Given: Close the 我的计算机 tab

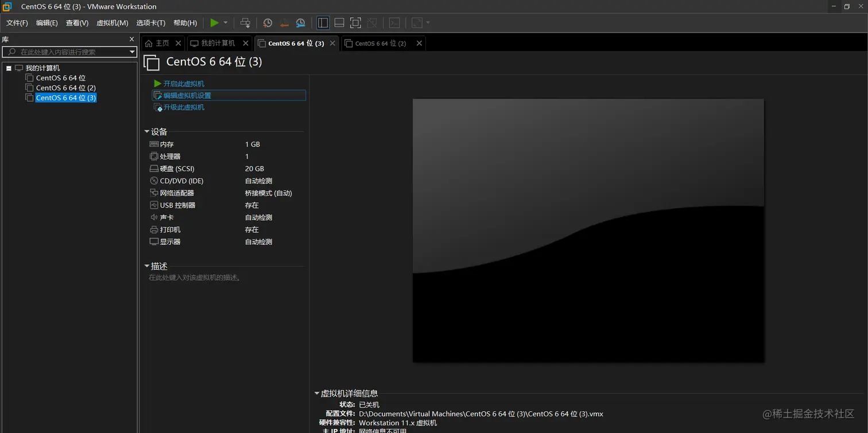Looking at the screenshot, I should coord(246,43).
